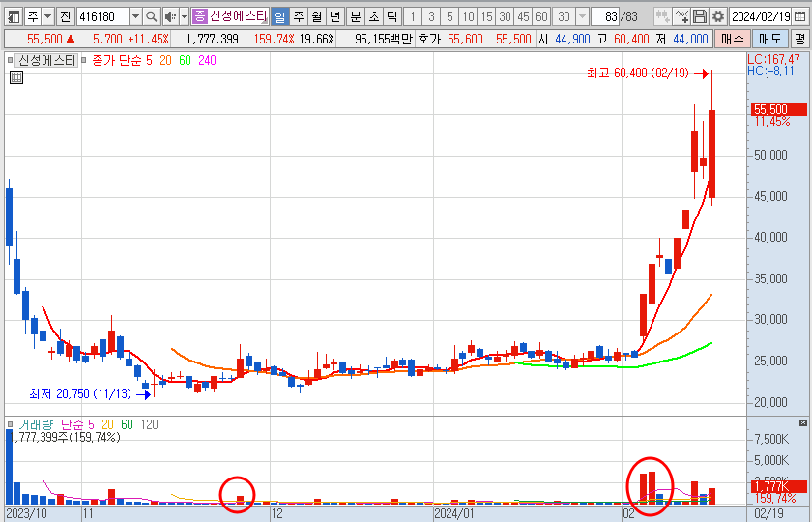Click the green 60-day MA label in price legend
This screenshot has width=812, height=522.
pos(185,61)
